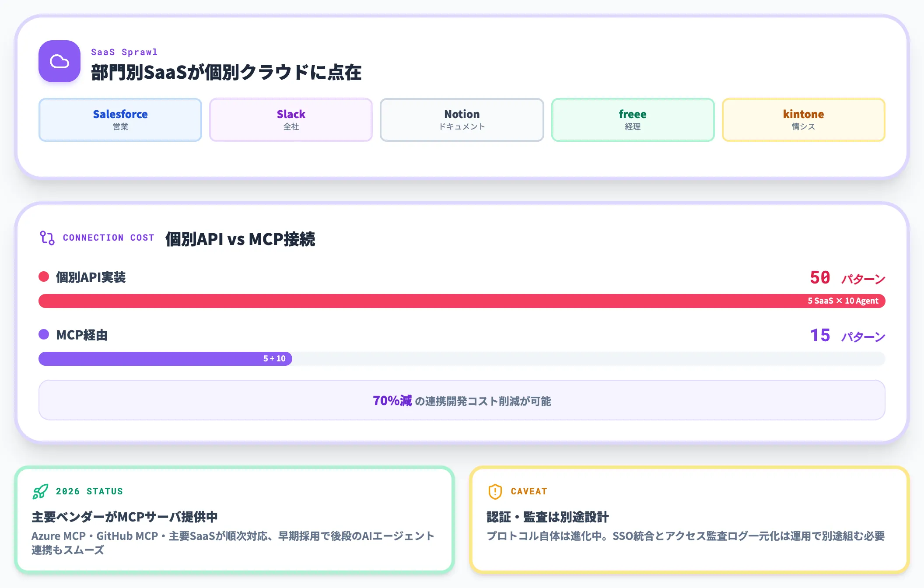This screenshot has height=588, width=924.
Task: Click the 'CAVEAT' label text
Action: click(529, 491)
